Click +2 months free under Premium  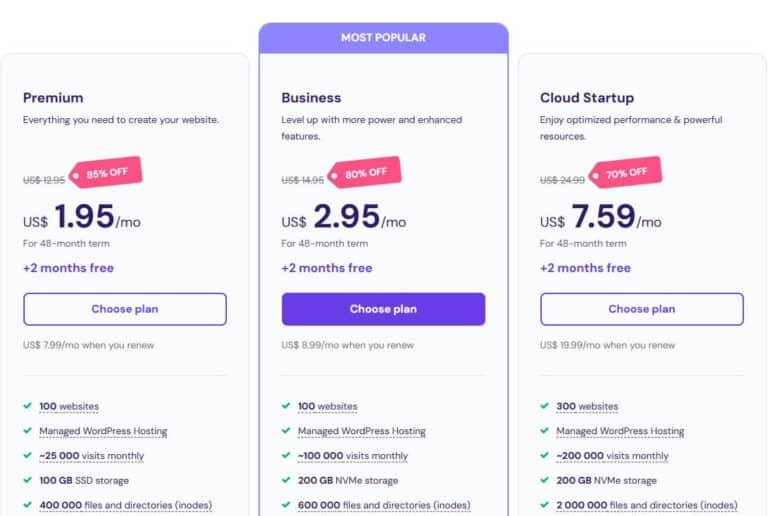[x=68, y=268]
